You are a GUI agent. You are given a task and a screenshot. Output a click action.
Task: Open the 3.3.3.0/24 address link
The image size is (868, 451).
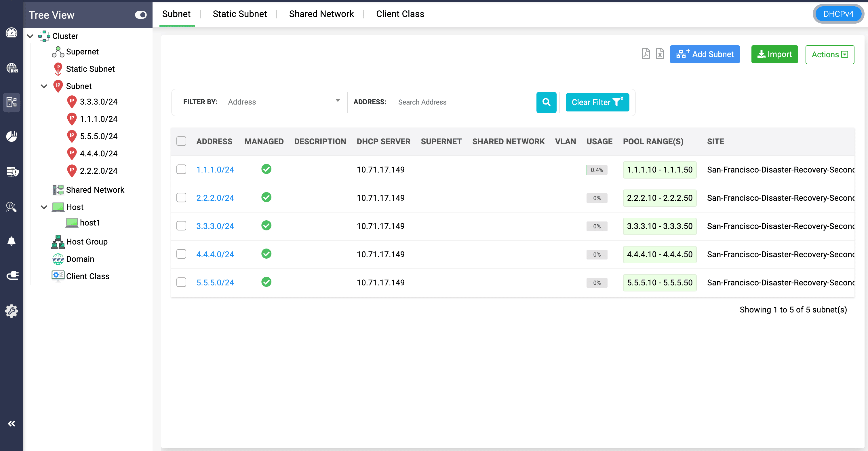tap(215, 226)
